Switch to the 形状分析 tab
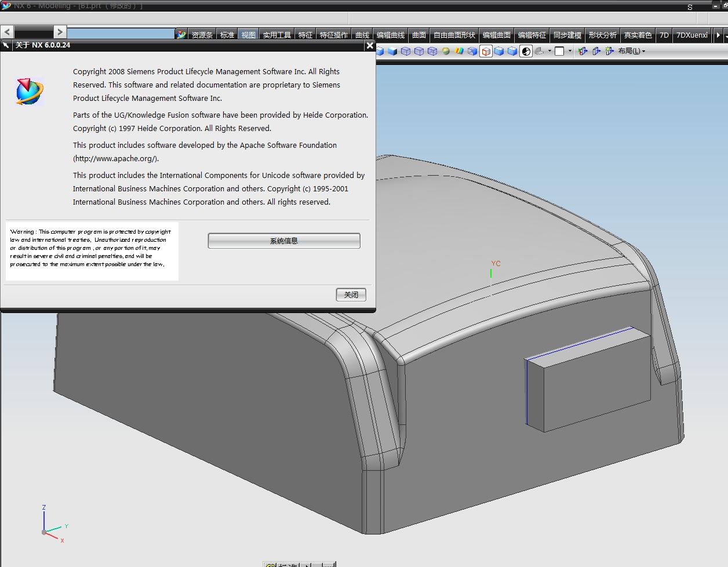728x567 pixels. (603, 35)
